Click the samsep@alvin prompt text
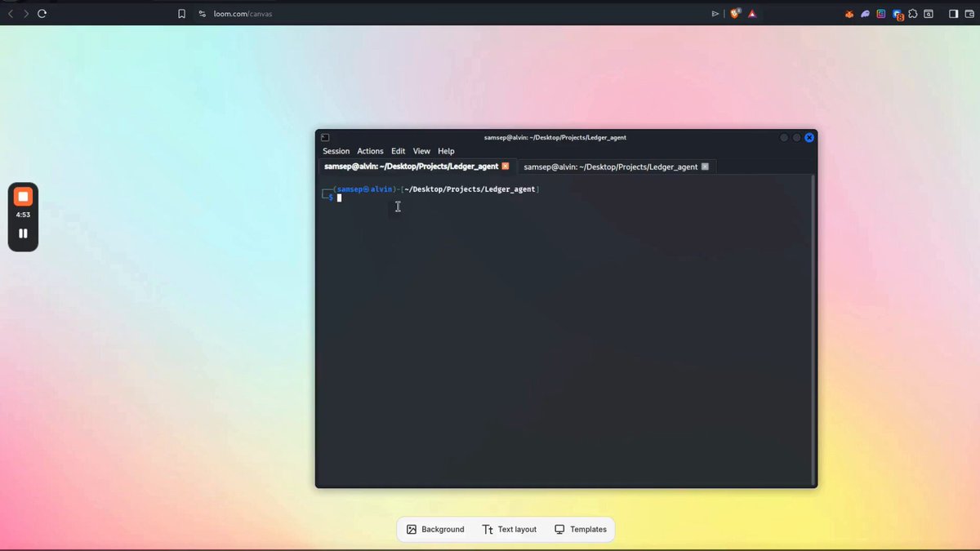Image resolution: width=980 pixels, height=551 pixels. pyautogui.click(x=364, y=189)
